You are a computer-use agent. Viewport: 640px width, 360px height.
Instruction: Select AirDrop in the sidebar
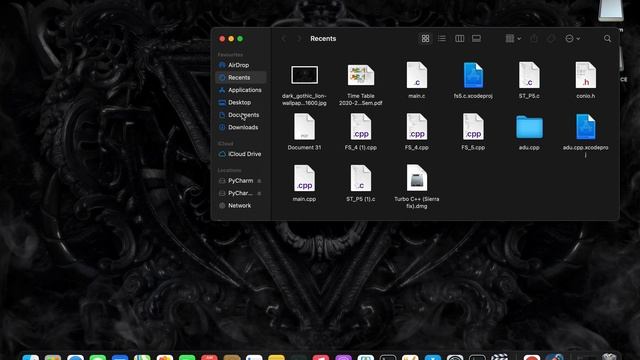pyautogui.click(x=241, y=65)
